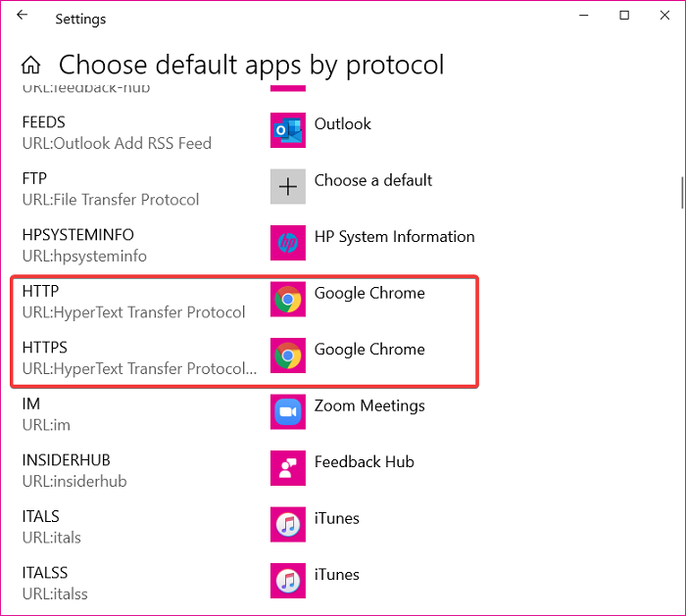Change iTunes default for ITALS protocol

337,518
